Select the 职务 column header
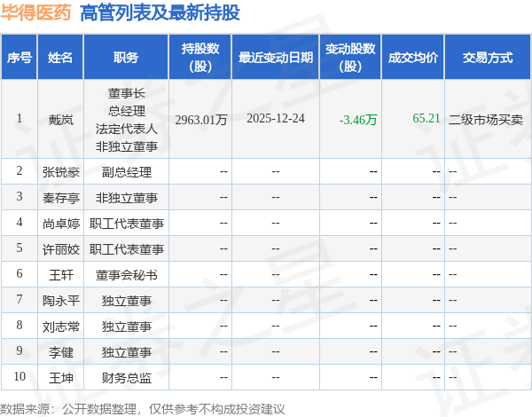Viewport: 532px width, 417px height. click(x=126, y=58)
